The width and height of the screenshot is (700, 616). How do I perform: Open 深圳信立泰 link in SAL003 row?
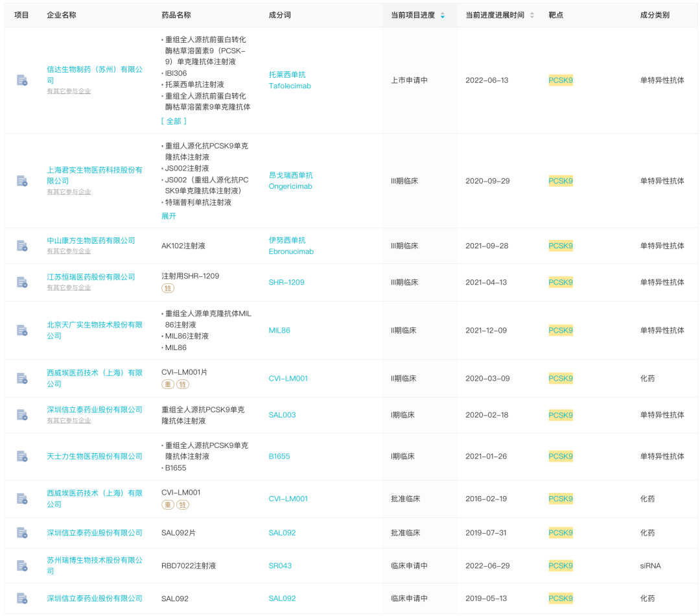[95, 410]
